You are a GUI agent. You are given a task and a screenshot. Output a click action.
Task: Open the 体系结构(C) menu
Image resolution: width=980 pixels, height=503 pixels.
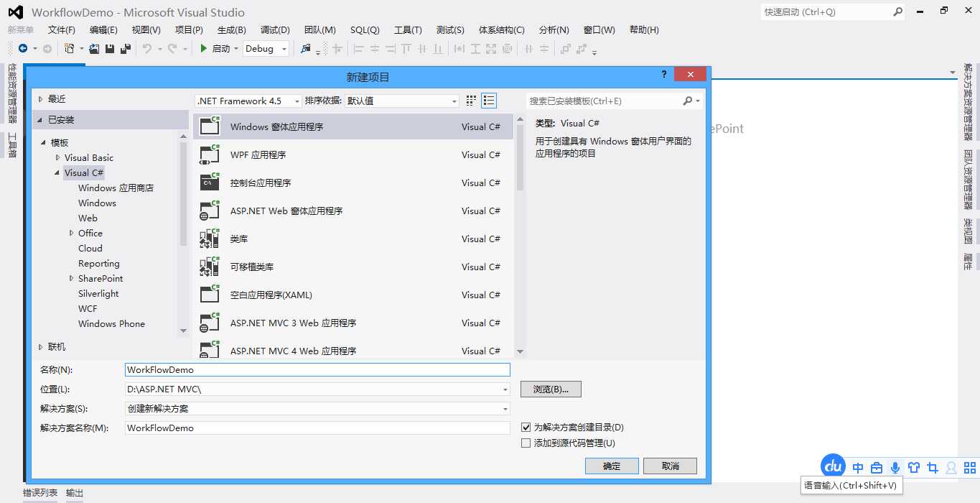pos(502,29)
